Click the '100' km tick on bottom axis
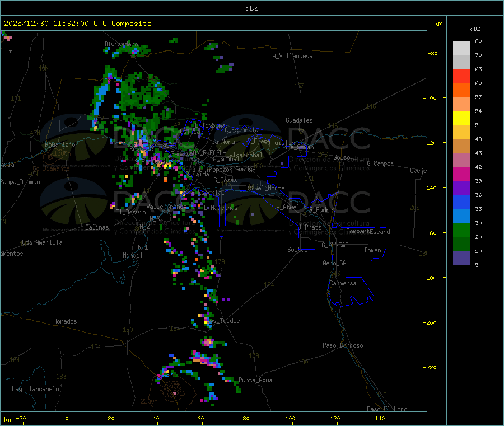 click(290, 418)
